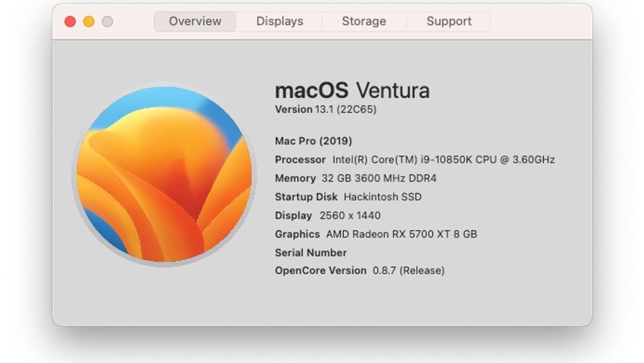Image resolution: width=644 pixels, height=363 pixels.
Task: Open the Storage tab
Action: coord(363,21)
